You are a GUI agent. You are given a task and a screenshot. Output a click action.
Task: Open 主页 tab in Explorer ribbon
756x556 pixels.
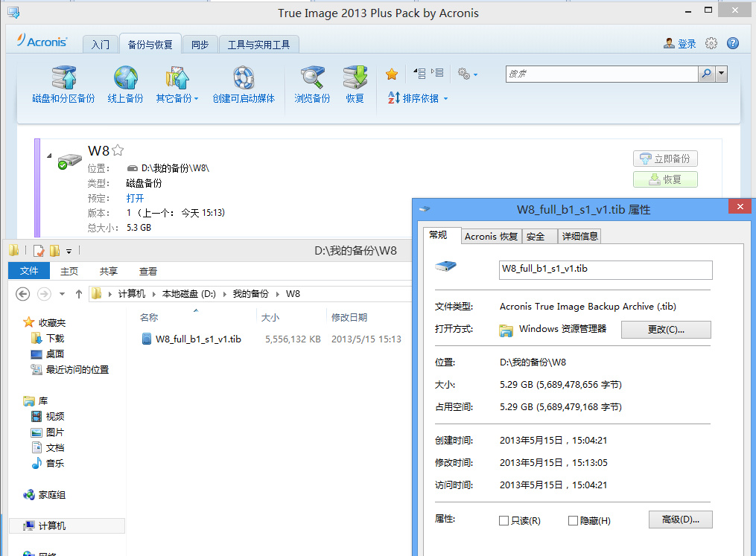pos(69,271)
